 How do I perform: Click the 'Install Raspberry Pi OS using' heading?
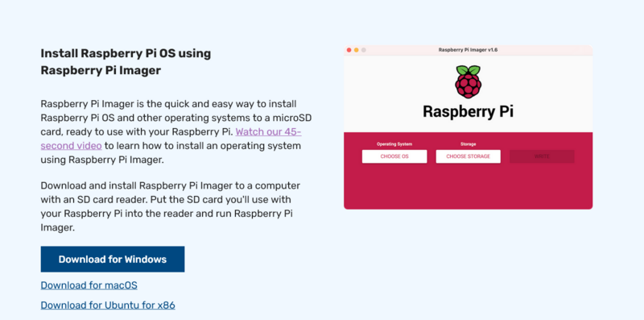click(x=126, y=53)
